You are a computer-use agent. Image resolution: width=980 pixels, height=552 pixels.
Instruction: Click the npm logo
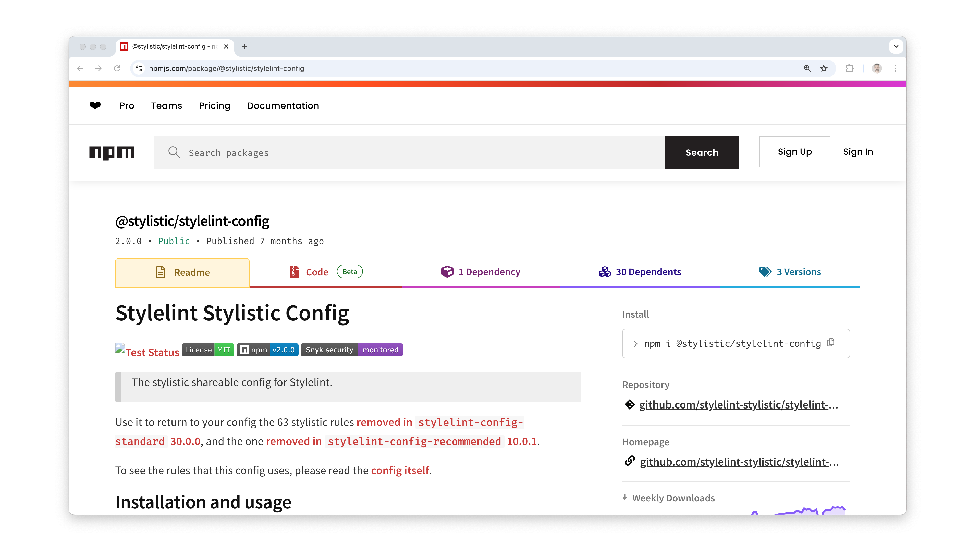pyautogui.click(x=112, y=153)
